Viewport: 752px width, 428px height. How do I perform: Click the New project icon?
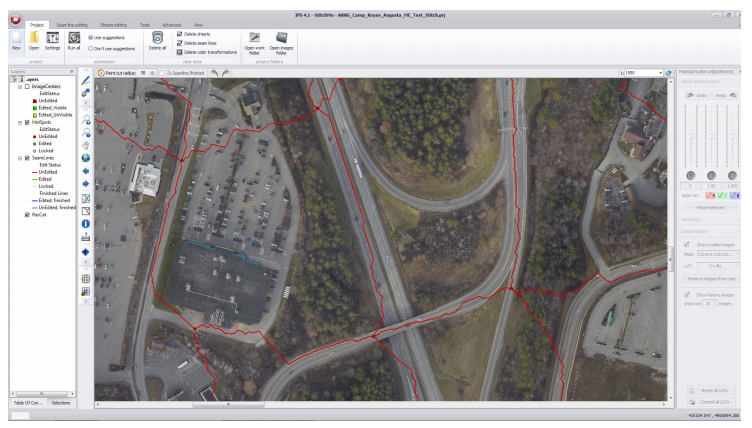coord(16,40)
